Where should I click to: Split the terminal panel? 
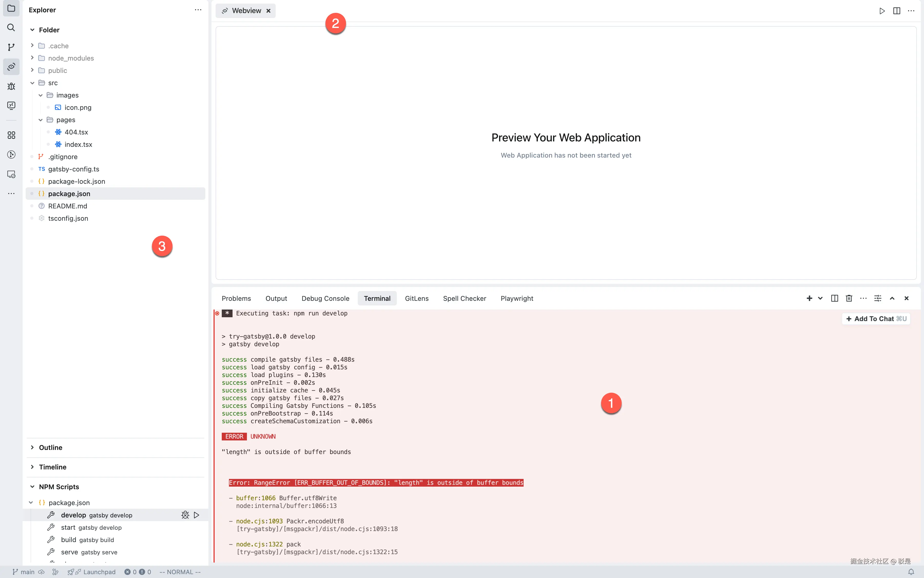coord(834,298)
